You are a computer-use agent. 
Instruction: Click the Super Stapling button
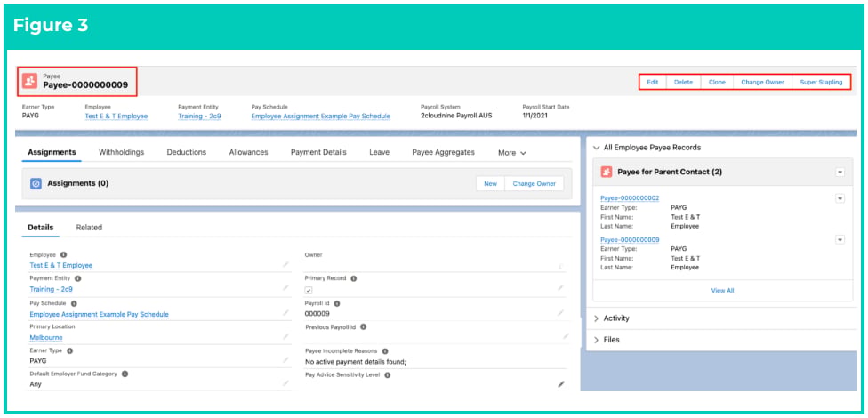pos(821,82)
